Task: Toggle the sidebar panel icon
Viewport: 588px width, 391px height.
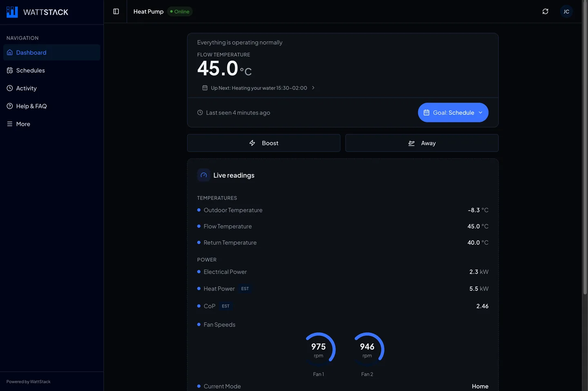Action: pos(116,11)
